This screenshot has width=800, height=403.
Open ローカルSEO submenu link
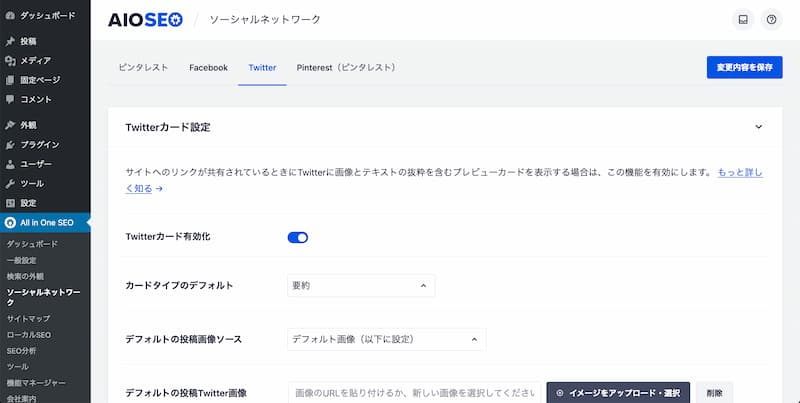tap(29, 335)
